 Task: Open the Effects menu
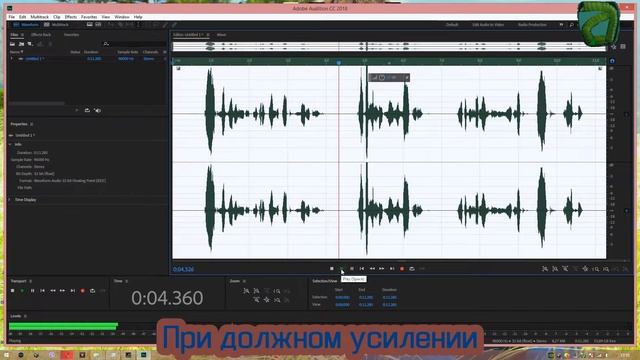pyautogui.click(x=71, y=17)
